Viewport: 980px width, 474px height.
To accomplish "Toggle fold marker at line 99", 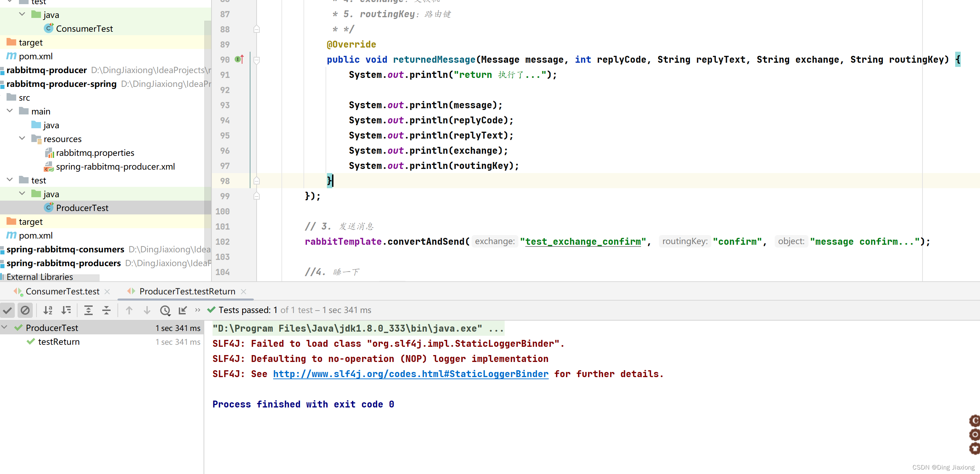I will 256,196.
